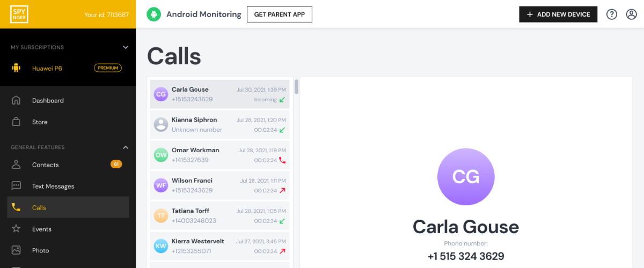The height and width of the screenshot is (268, 644).
Task: Click the Calls phone icon in sidebar
Action: tap(16, 207)
